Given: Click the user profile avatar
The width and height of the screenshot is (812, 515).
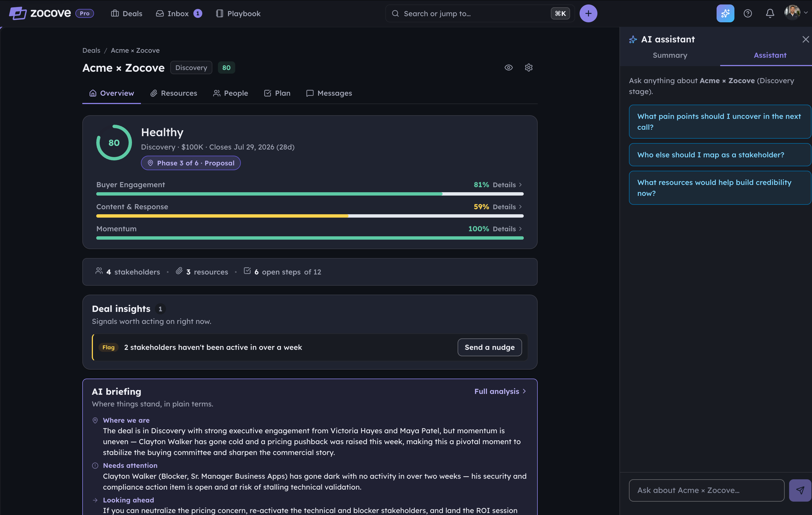Looking at the screenshot, I should [792, 13].
